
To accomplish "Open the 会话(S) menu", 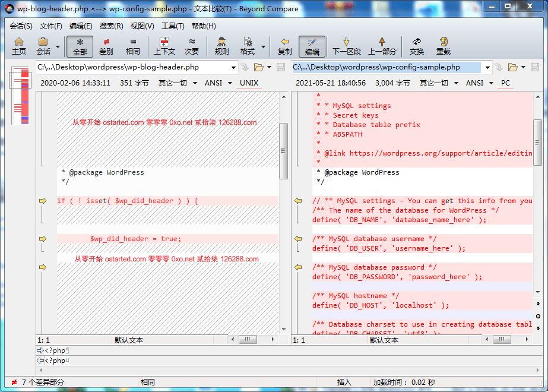I will pyautogui.click(x=21, y=26).
